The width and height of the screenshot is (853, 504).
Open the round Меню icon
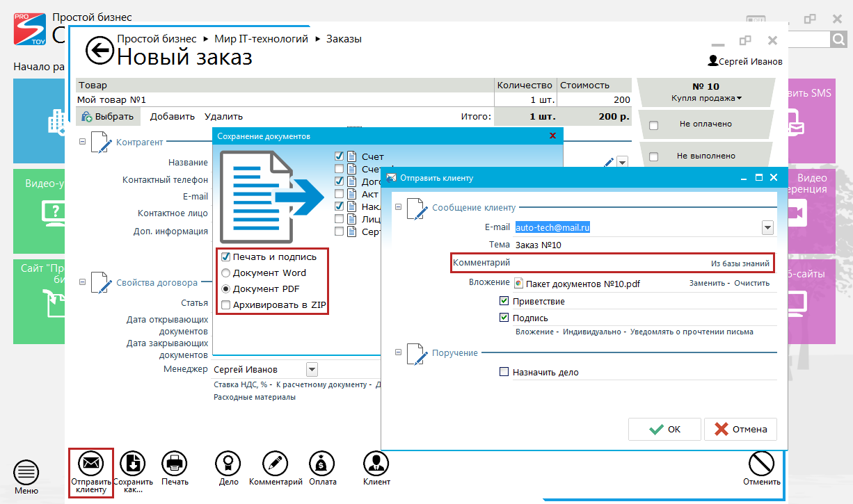pos(26,473)
